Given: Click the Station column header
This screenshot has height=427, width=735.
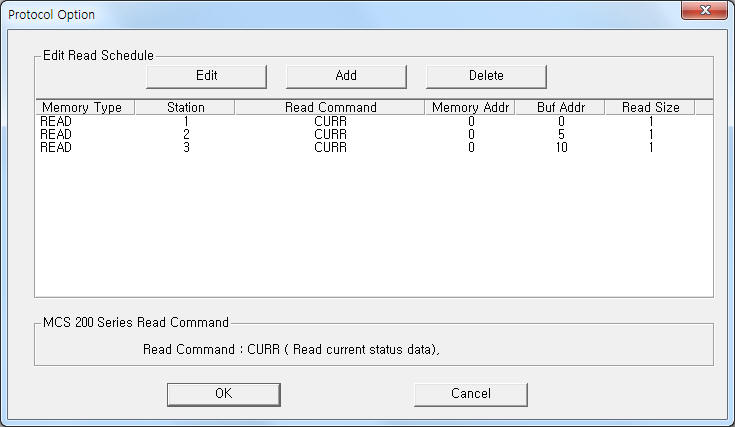Looking at the screenshot, I should tap(185, 107).
